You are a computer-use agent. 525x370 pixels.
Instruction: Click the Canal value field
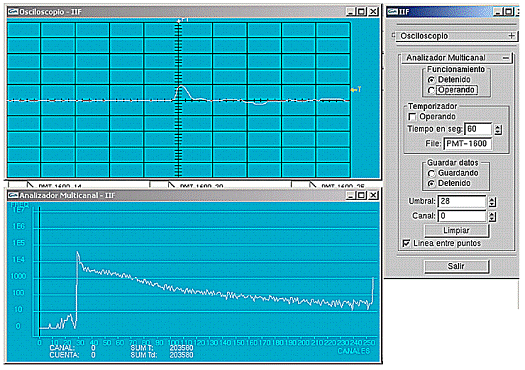tap(462, 216)
